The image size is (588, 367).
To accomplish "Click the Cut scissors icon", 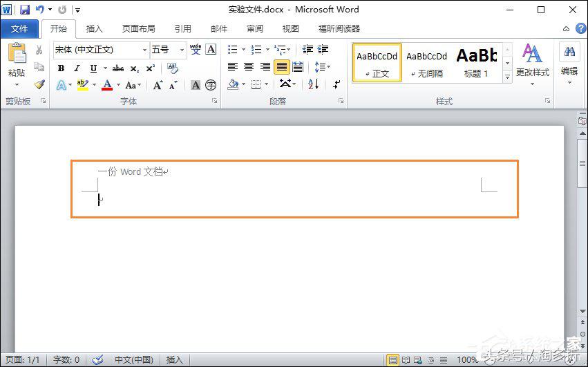I will [39, 50].
